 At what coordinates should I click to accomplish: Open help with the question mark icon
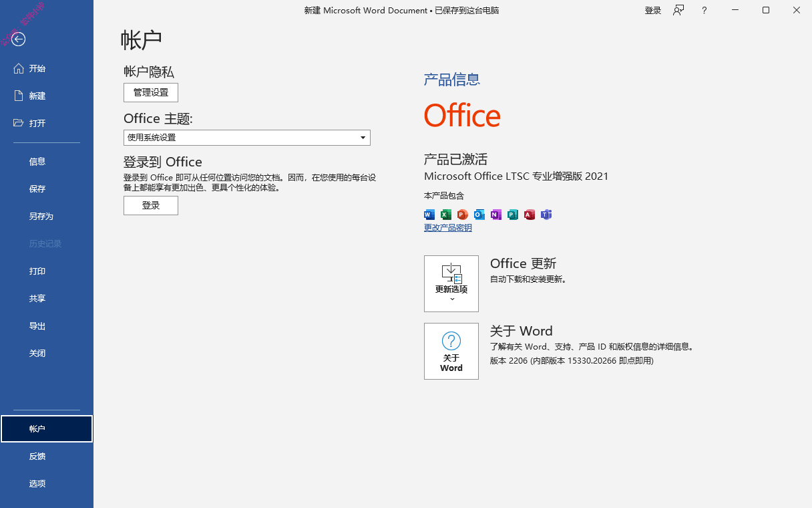[704, 10]
